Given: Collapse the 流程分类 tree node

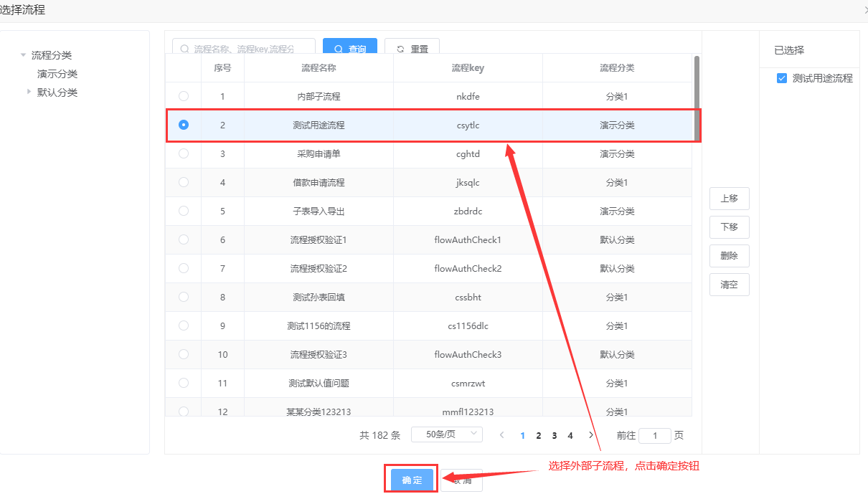Looking at the screenshot, I should click(24, 55).
